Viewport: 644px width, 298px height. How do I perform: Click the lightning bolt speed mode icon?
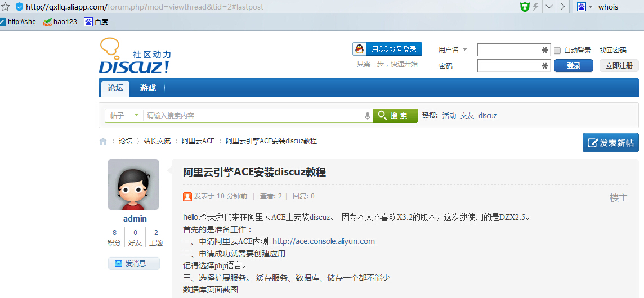[535, 7]
